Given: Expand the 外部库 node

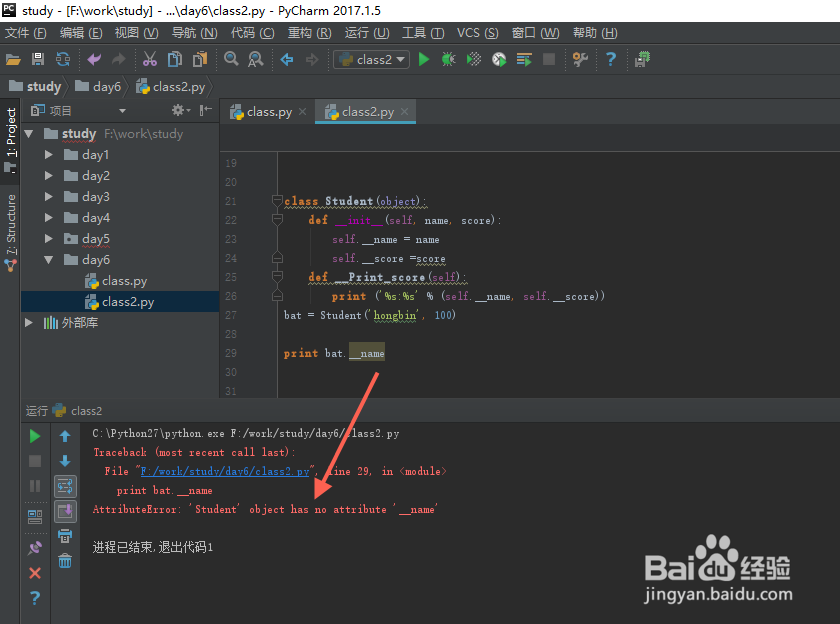Looking at the screenshot, I should pos(29,322).
